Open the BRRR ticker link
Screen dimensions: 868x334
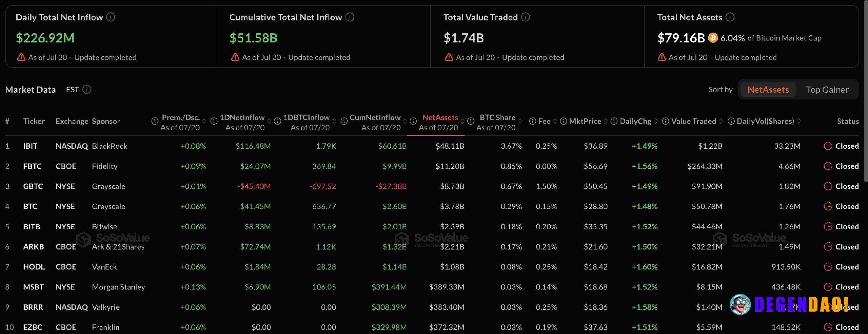(x=33, y=307)
